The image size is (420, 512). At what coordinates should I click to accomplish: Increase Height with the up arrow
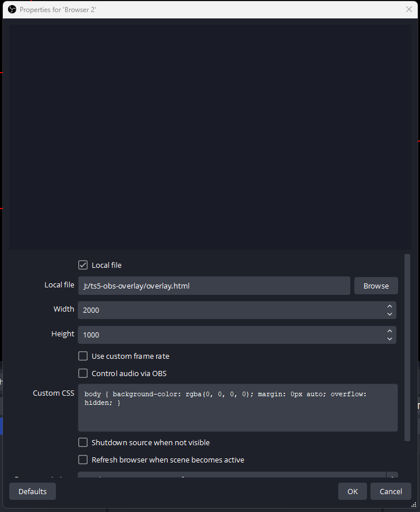click(389, 331)
